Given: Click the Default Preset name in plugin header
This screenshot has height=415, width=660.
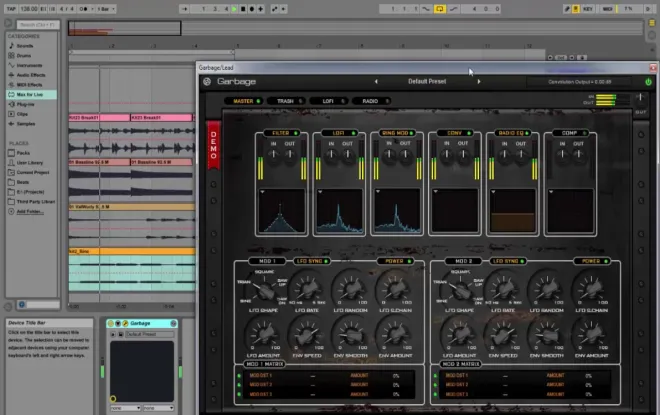Looking at the screenshot, I should [x=427, y=82].
